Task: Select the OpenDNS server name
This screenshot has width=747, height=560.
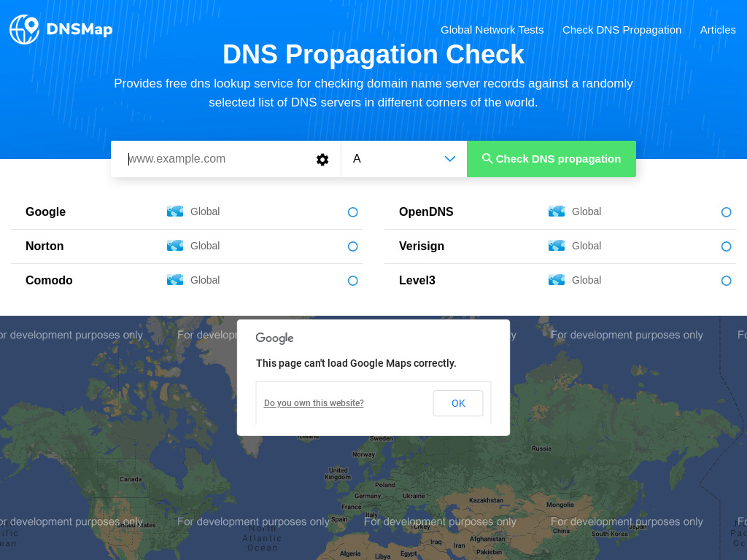Action: [426, 212]
